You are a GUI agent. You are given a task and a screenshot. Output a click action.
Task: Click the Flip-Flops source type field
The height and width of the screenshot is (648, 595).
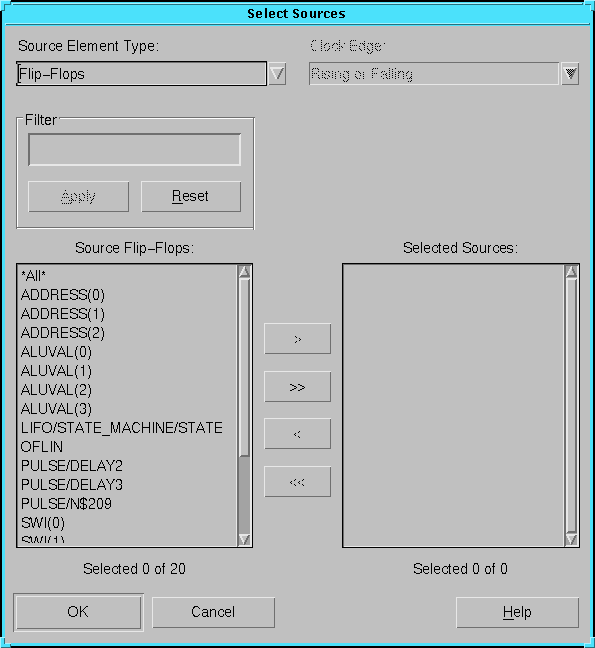[x=142, y=74]
